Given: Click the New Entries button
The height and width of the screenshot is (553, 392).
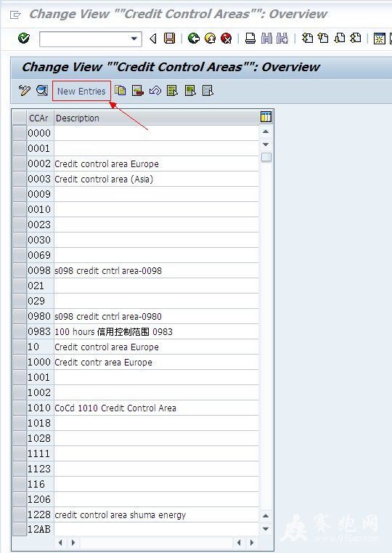Looking at the screenshot, I should pos(81,91).
